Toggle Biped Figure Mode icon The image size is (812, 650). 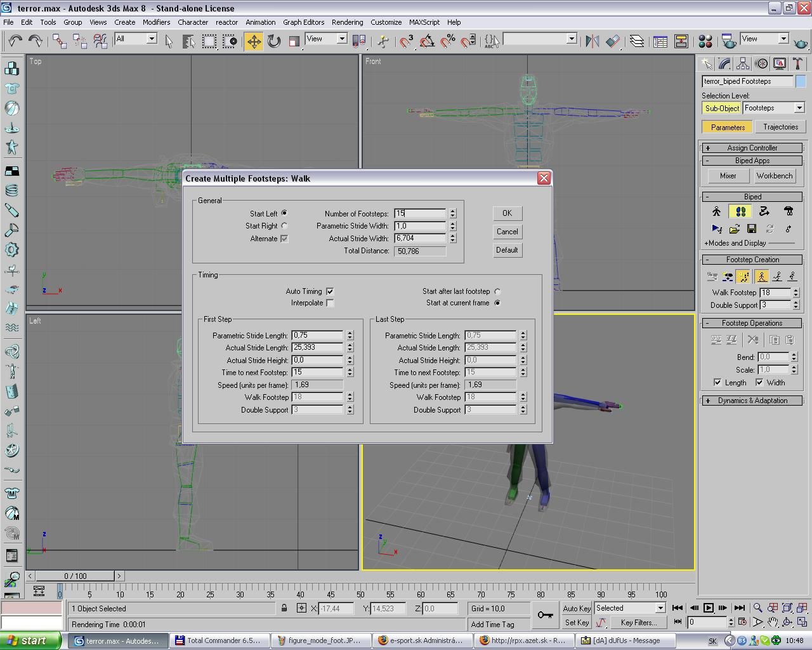pyautogui.click(x=716, y=211)
